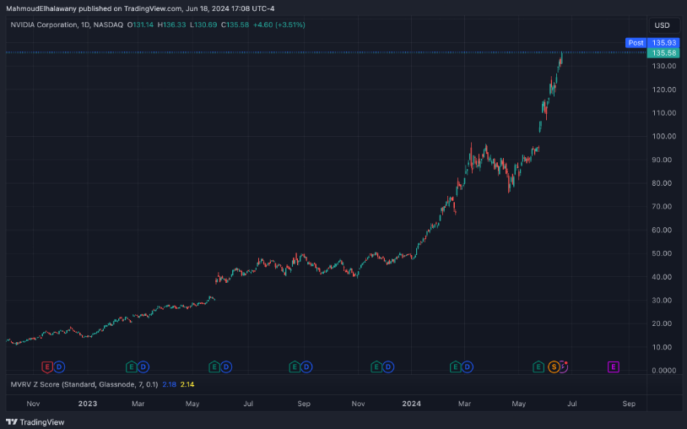Open the purple upcoming earnings E marker
687x429 pixels.
[x=613, y=367]
